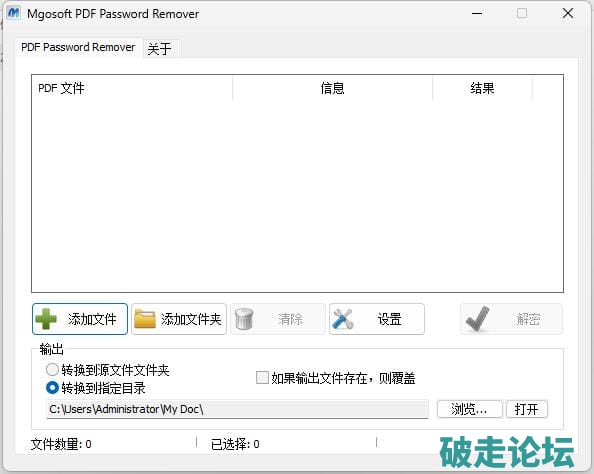Click the checkmark icon for 解密

[x=477, y=319]
